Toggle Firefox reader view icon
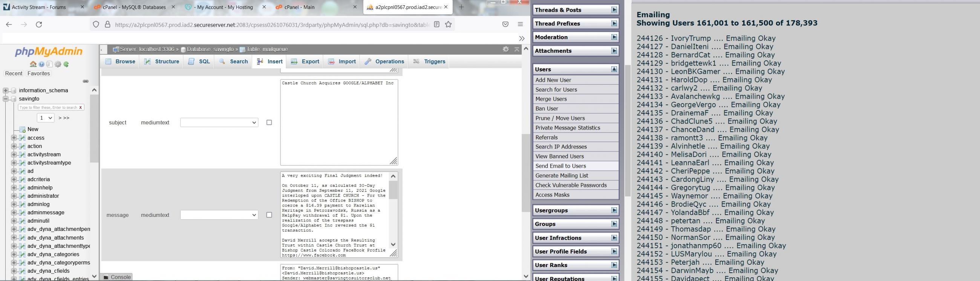 tap(437, 24)
